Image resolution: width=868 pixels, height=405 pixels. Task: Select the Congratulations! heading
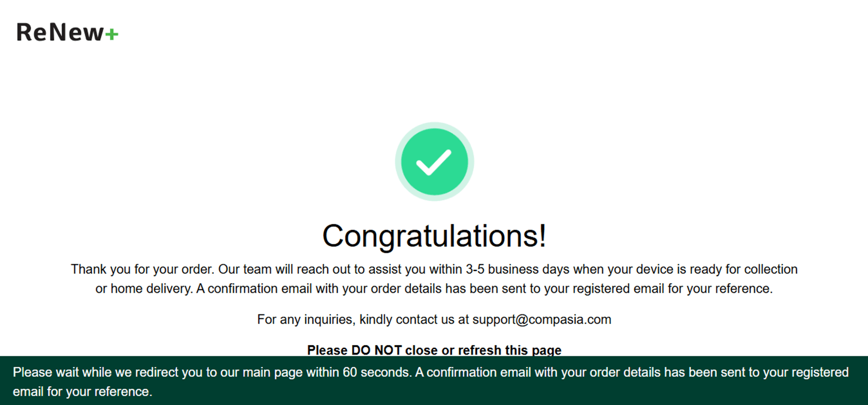click(434, 236)
